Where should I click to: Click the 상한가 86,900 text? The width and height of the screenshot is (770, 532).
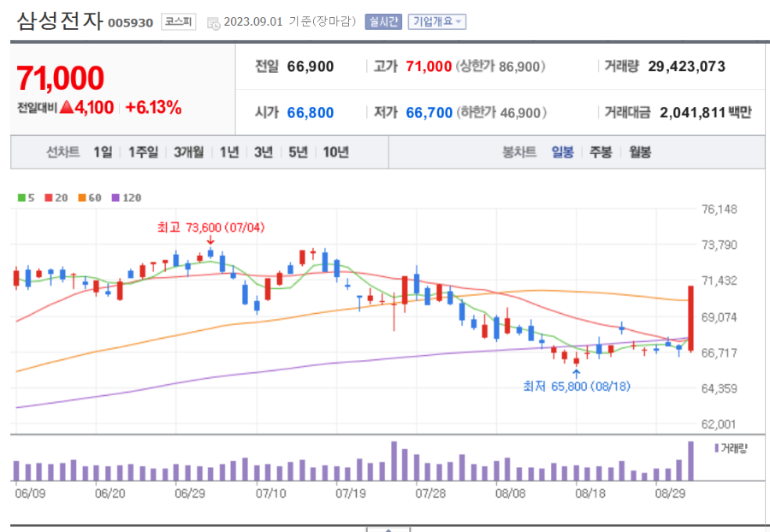(500, 66)
